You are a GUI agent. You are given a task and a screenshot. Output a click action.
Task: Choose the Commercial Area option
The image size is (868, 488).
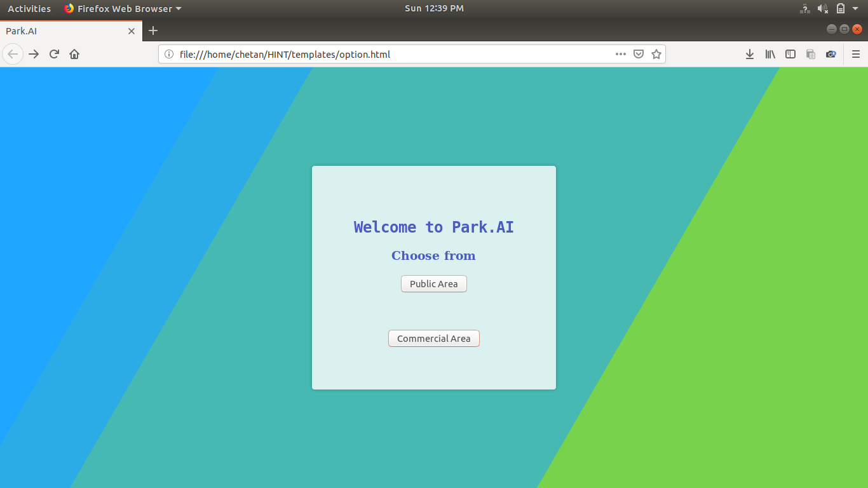pos(434,338)
